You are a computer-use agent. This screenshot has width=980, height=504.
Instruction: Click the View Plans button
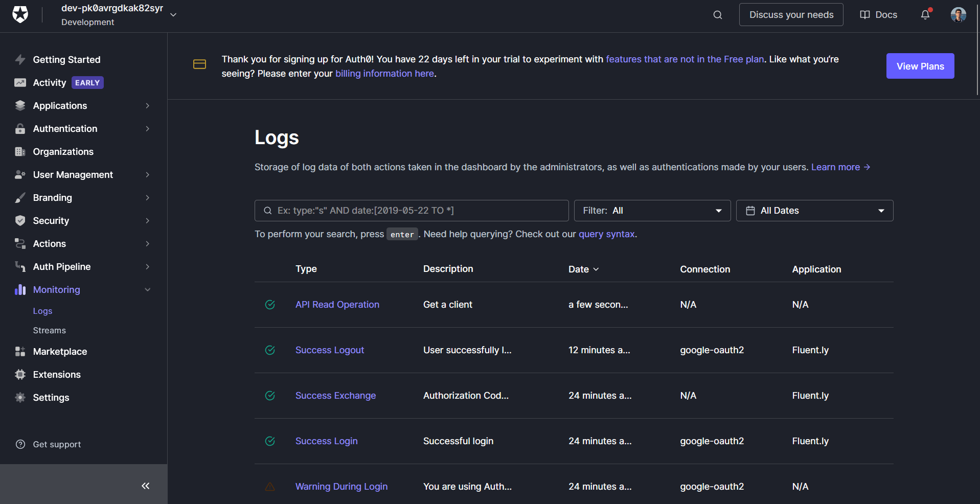[x=920, y=66]
